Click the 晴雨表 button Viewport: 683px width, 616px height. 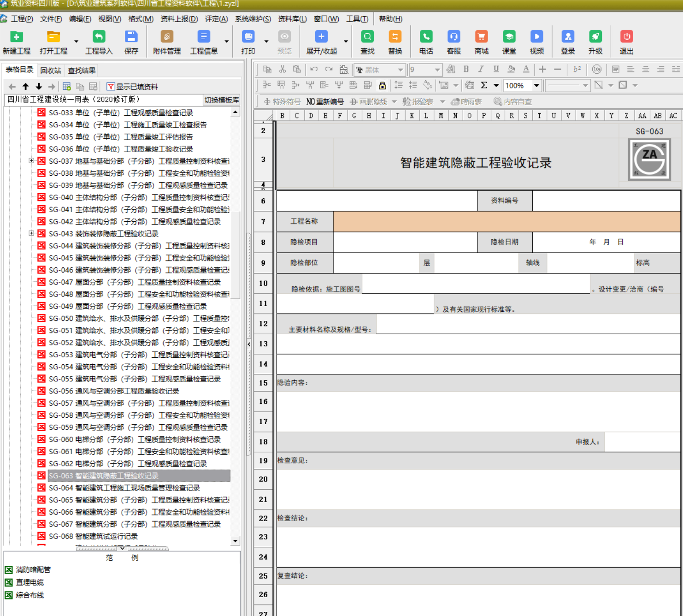point(466,102)
